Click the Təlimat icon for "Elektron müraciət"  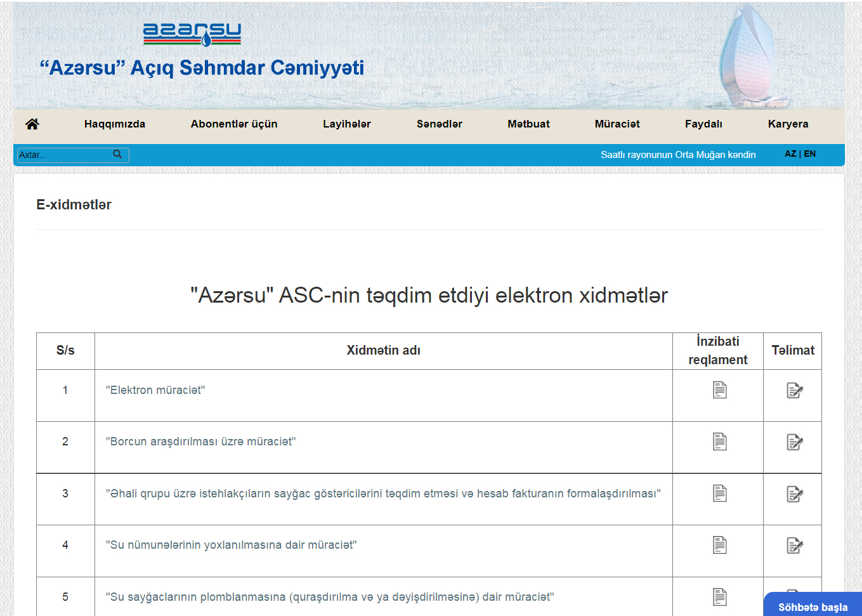tap(793, 390)
